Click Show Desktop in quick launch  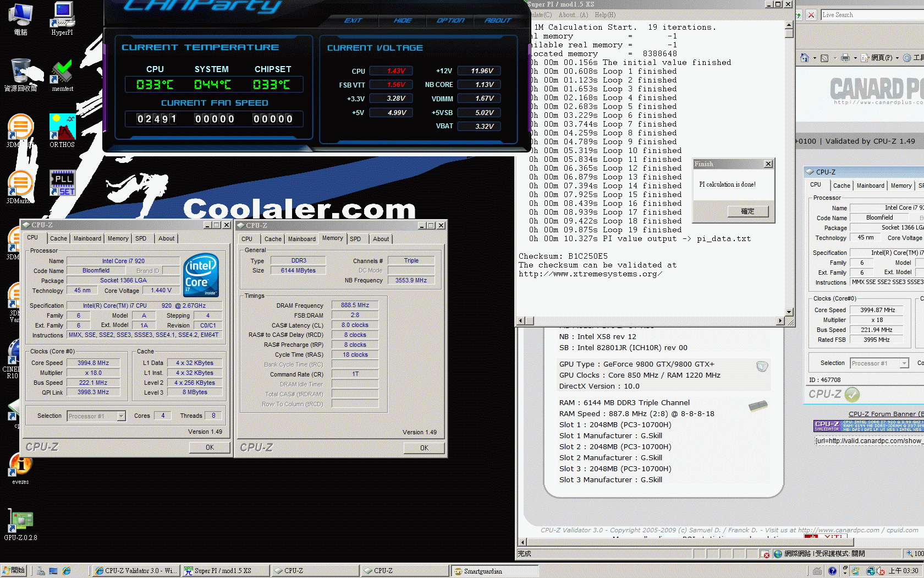(53, 571)
